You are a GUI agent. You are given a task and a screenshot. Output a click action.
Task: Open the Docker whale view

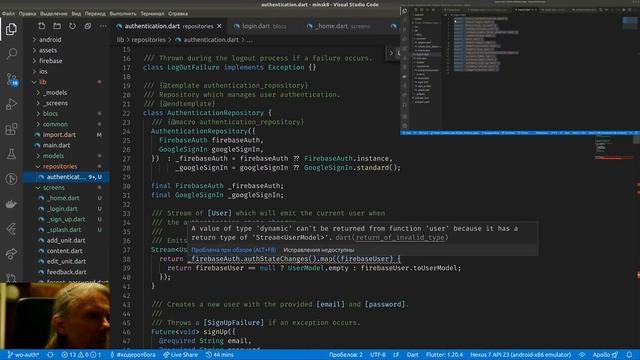pyautogui.click(x=11, y=204)
